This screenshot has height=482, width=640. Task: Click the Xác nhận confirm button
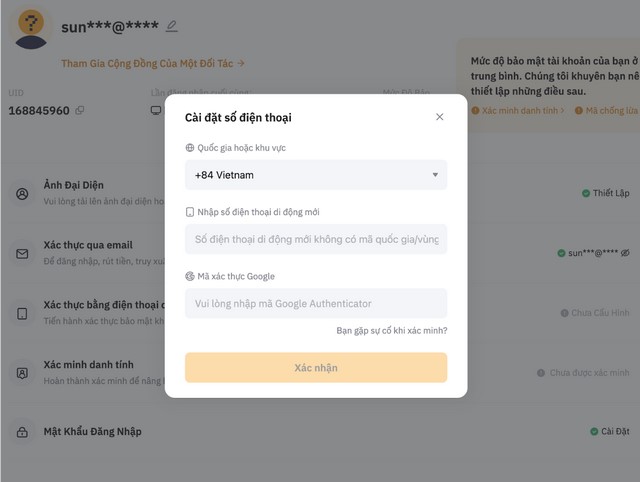point(316,368)
